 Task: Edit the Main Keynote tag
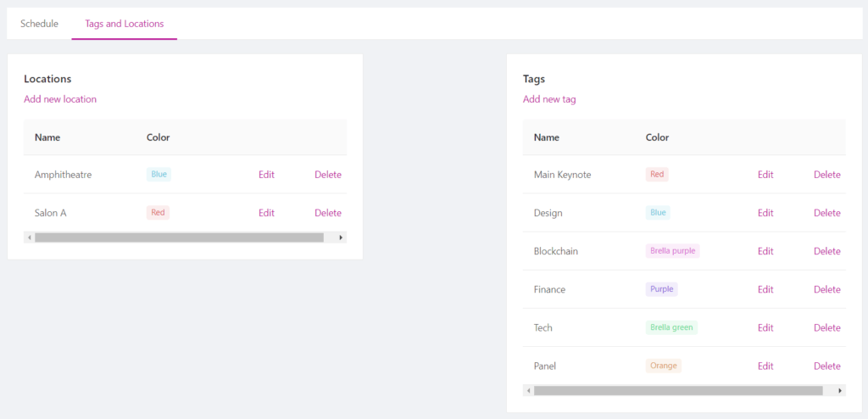765,175
